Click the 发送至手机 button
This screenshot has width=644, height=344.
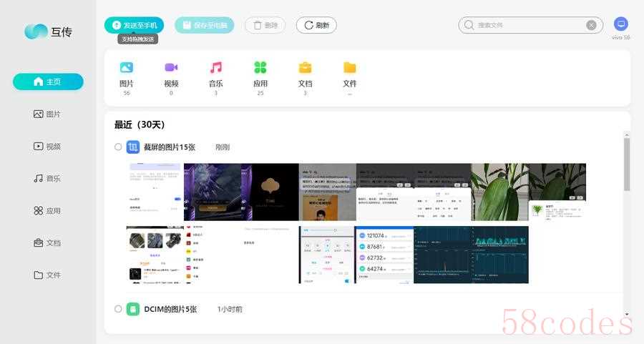tap(134, 25)
